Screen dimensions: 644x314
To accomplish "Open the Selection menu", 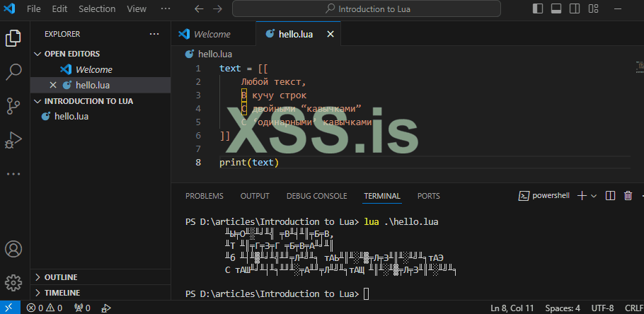I will click(97, 9).
